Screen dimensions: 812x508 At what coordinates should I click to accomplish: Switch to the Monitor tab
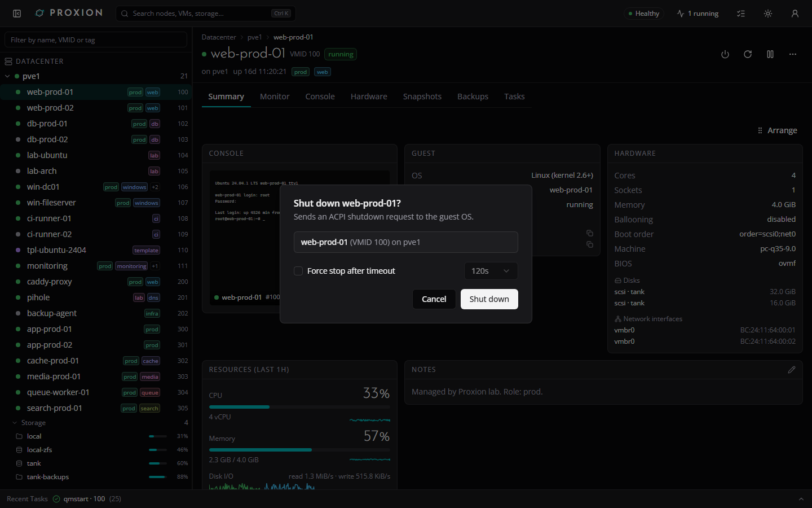[x=275, y=97]
